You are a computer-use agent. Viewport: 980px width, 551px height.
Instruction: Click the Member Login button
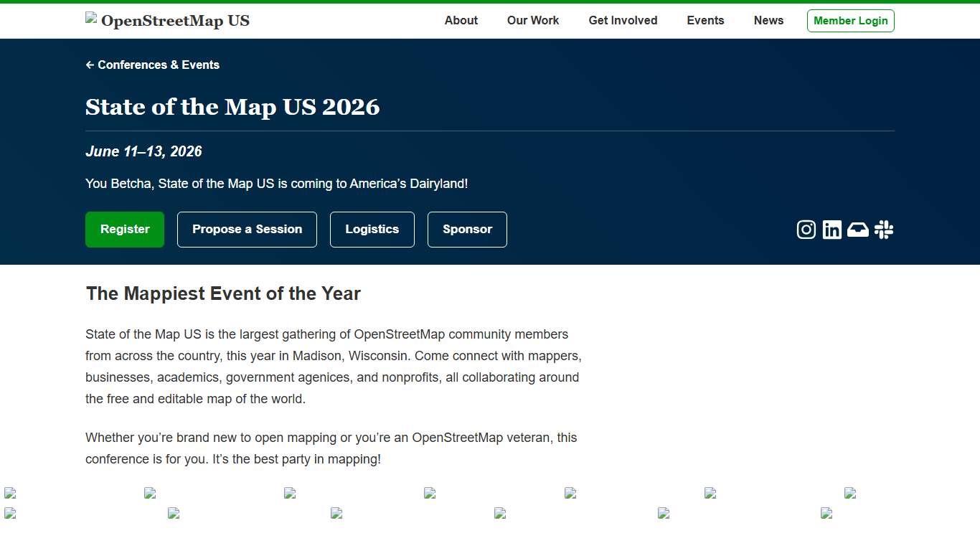point(850,20)
